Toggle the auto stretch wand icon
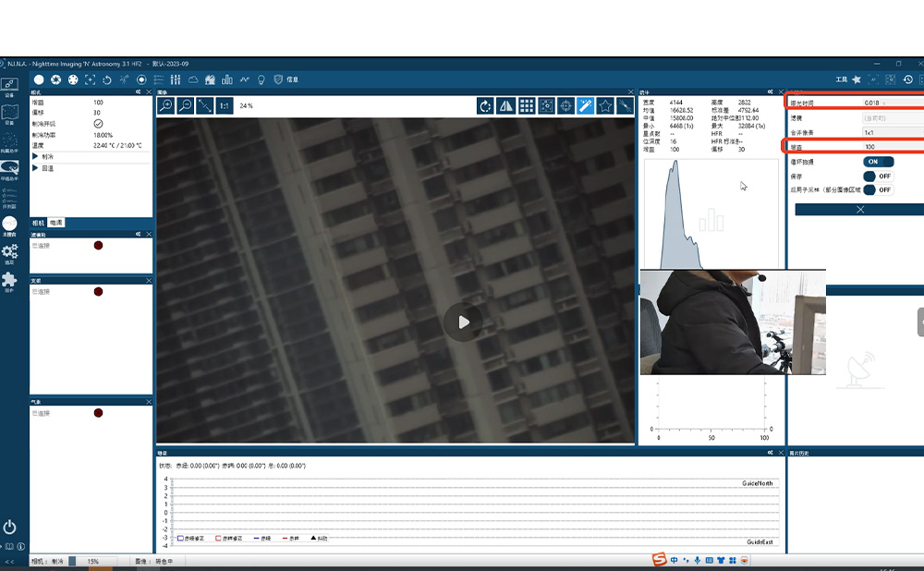 pos(585,106)
